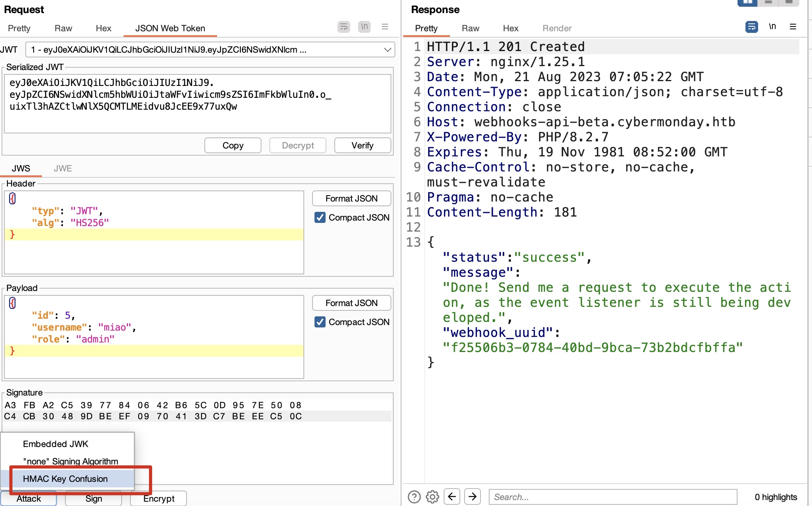Open search settings gear icon
The width and height of the screenshot is (812, 506).
433,496
